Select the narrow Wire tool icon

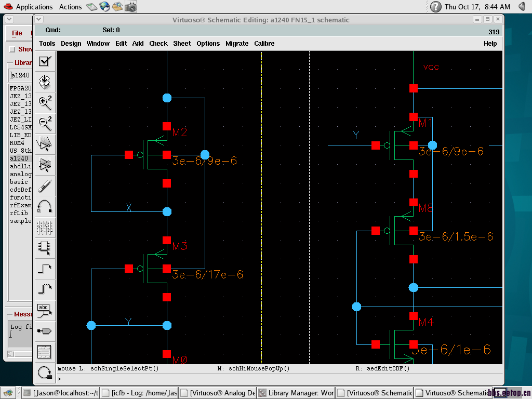[45, 269]
